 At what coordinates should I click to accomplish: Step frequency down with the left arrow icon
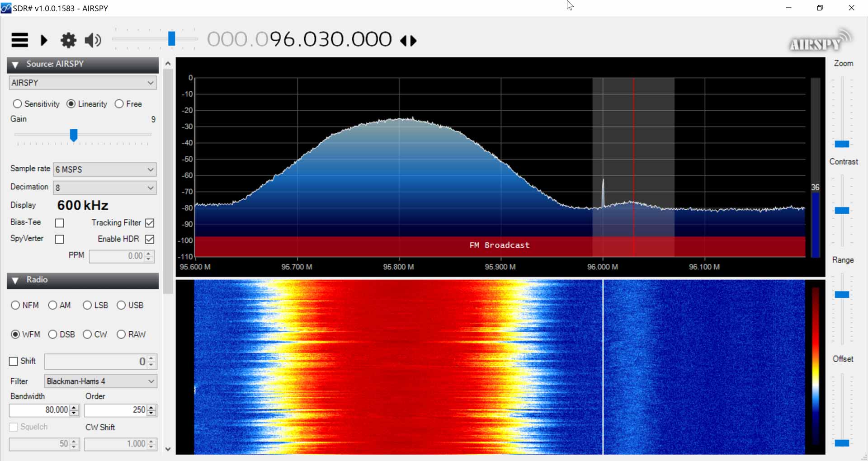[404, 41]
